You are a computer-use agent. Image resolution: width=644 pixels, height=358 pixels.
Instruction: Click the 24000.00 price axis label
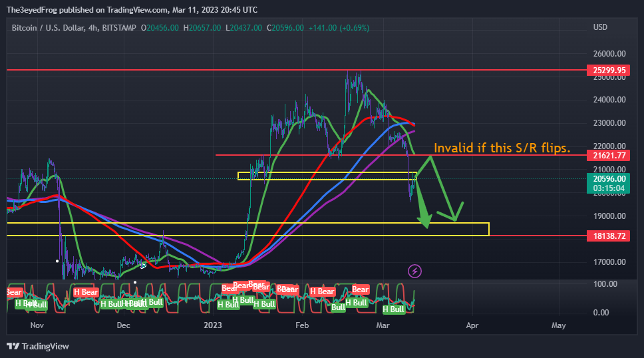(x=609, y=100)
